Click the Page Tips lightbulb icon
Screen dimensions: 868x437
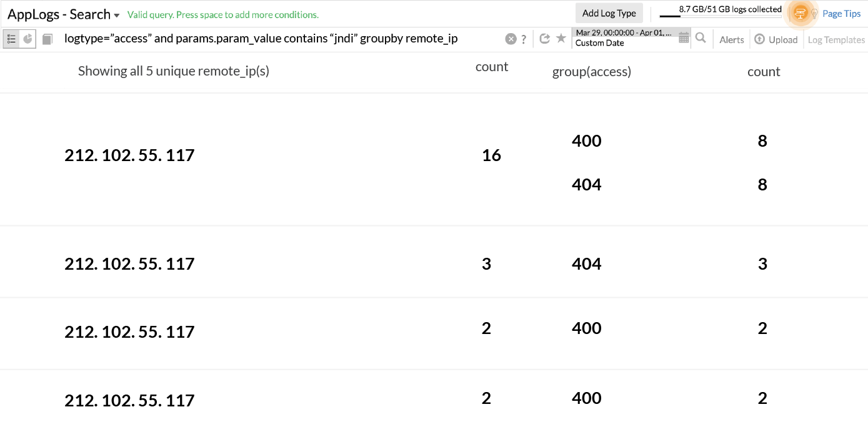tap(814, 13)
